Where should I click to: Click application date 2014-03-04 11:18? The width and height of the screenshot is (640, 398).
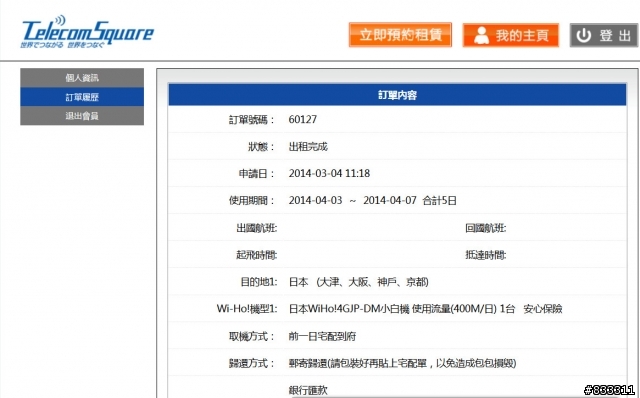pos(329,173)
